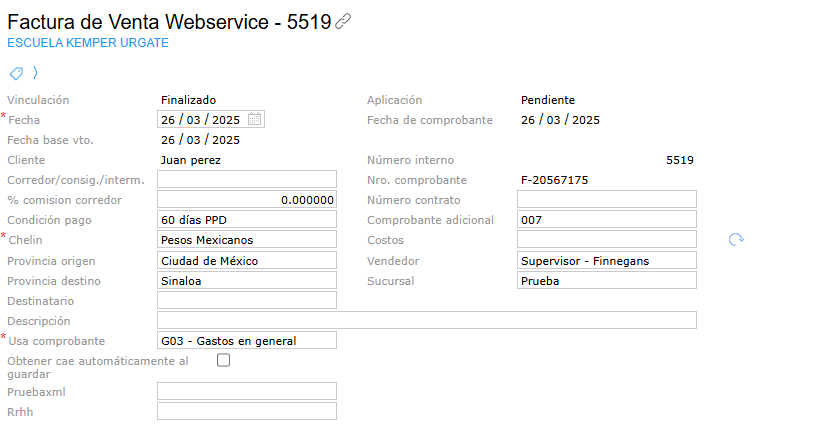Click the Vendedor Supervisor - Finnegans field
The height and width of the screenshot is (441, 835).
[606, 260]
